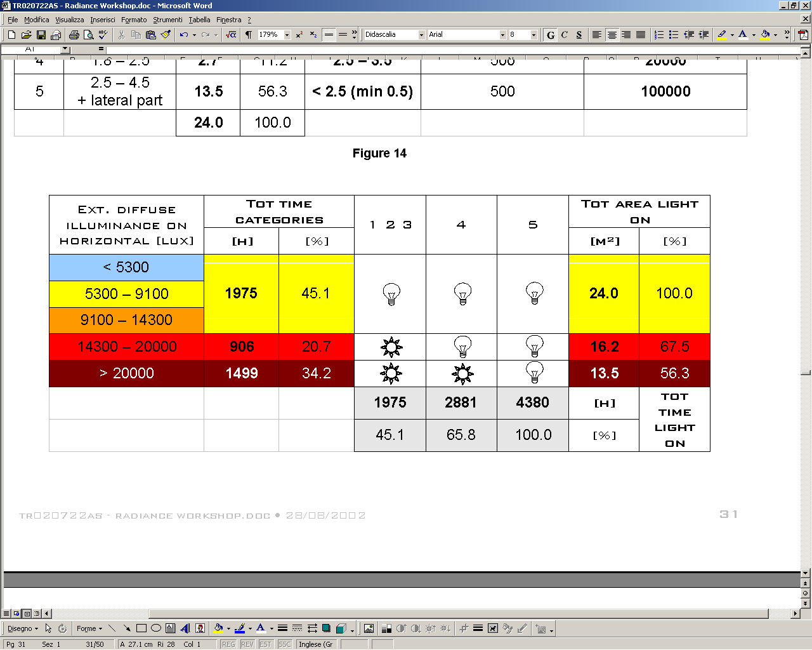This screenshot has width=812, height=650.
Task: Open the Forme shapes button
Action: point(89,628)
